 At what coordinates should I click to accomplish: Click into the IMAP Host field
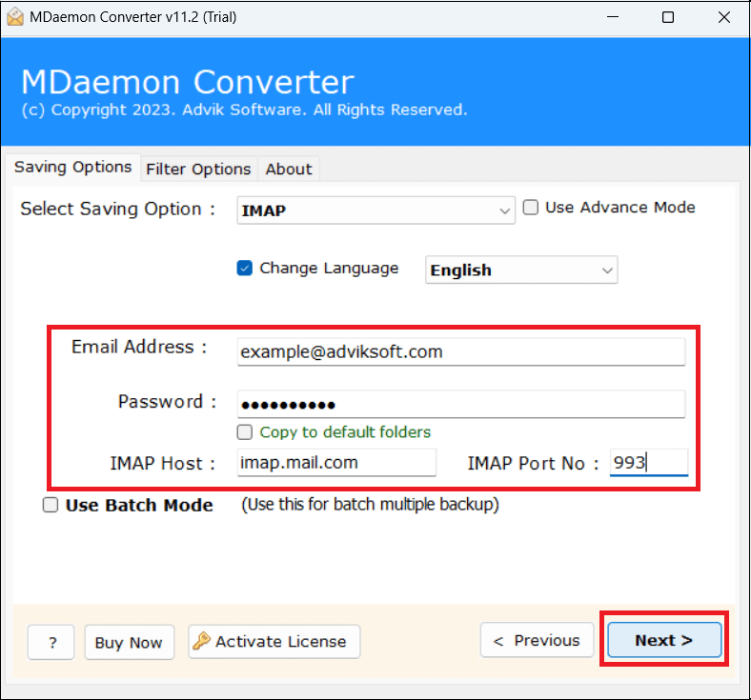pos(336,462)
